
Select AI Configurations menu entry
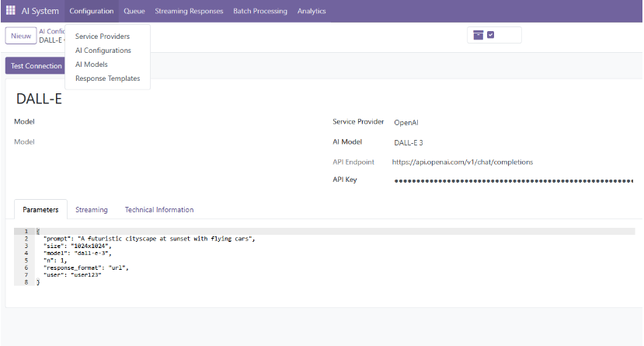tap(103, 51)
